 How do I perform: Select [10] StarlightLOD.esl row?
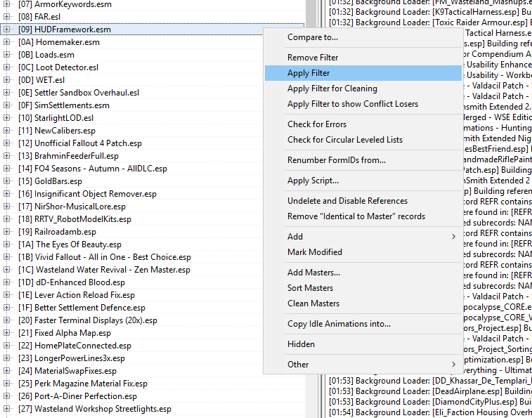56,118
